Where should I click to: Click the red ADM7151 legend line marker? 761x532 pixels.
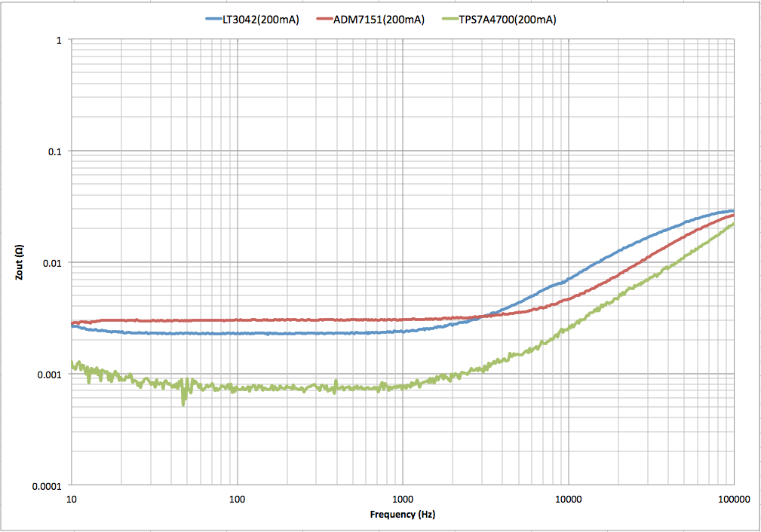[324, 20]
